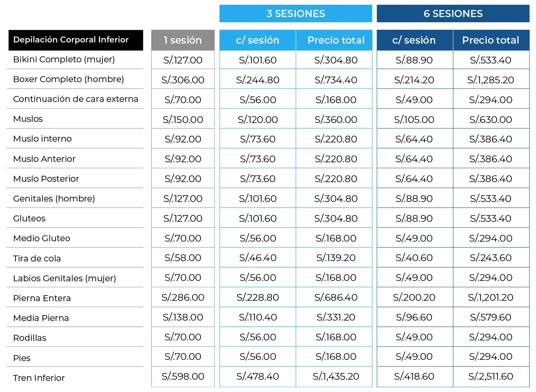Image resolution: width=536 pixels, height=392 pixels.
Task: Select the Boxer Completo (hombre) row label
Action: (68, 79)
